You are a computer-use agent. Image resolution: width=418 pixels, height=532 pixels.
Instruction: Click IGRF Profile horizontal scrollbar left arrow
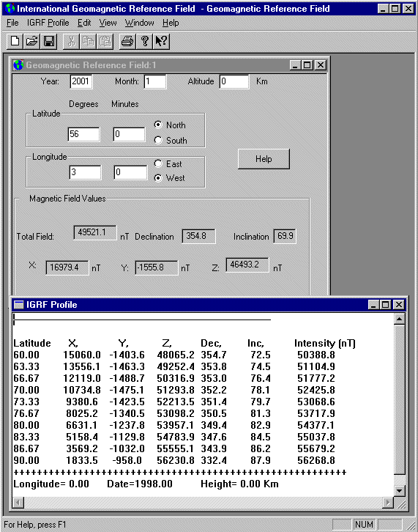click(x=18, y=502)
